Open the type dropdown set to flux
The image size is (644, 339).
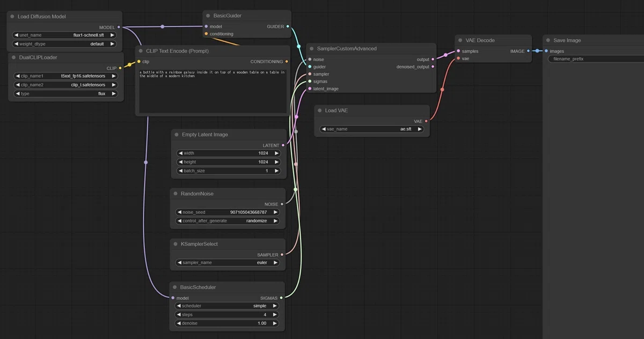click(x=65, y=94)
